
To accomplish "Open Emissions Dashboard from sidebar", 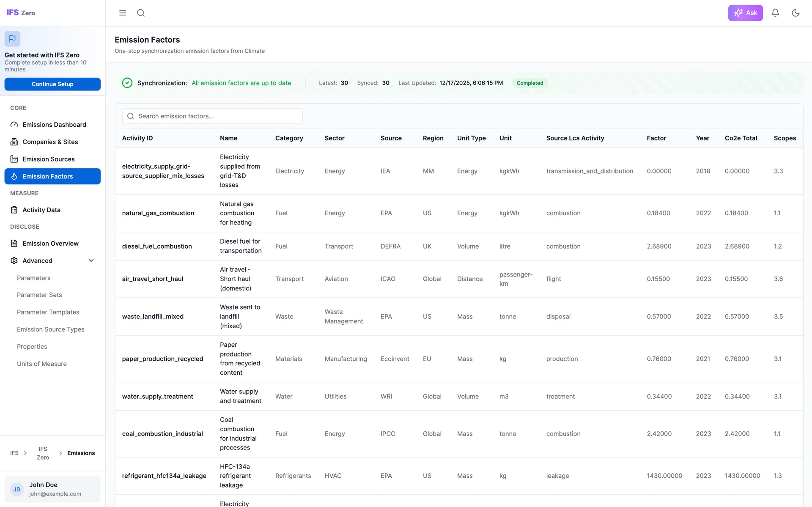I will tap(54, 125).
